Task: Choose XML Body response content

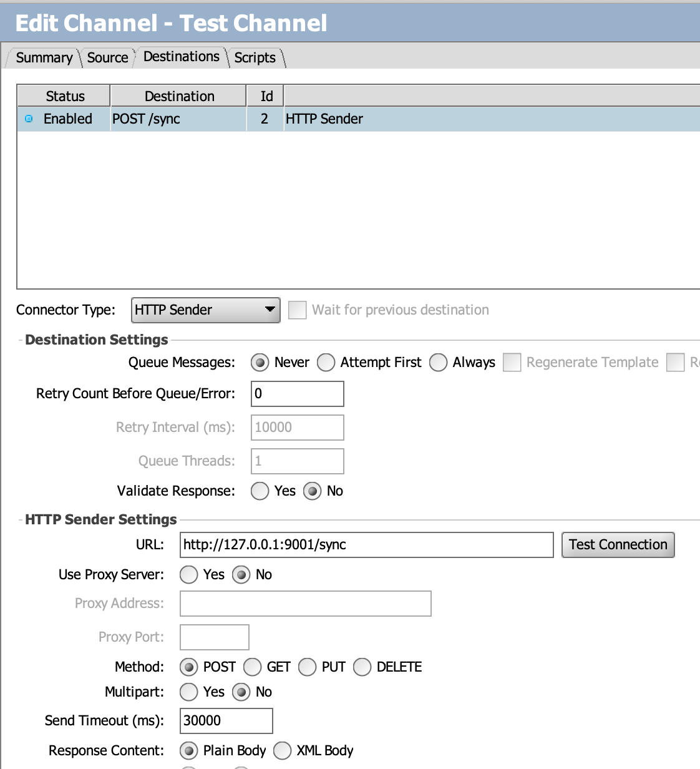Action: point(282,751)
